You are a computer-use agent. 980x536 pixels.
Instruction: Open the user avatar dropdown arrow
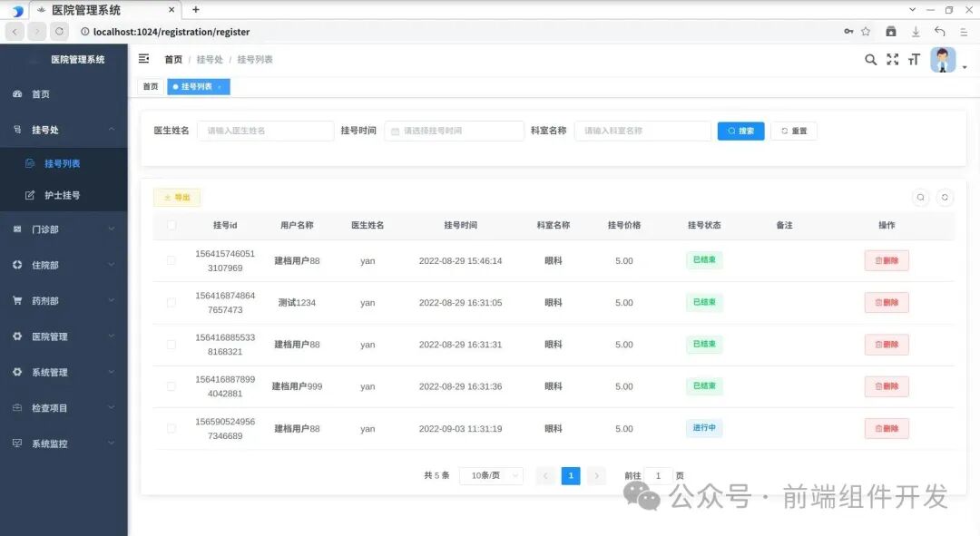(x=965, y=67)
